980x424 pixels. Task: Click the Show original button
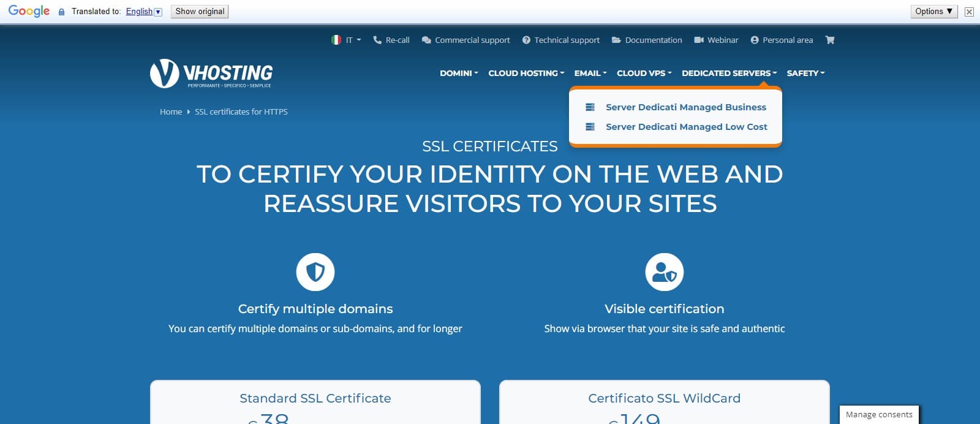coord(200,12)
